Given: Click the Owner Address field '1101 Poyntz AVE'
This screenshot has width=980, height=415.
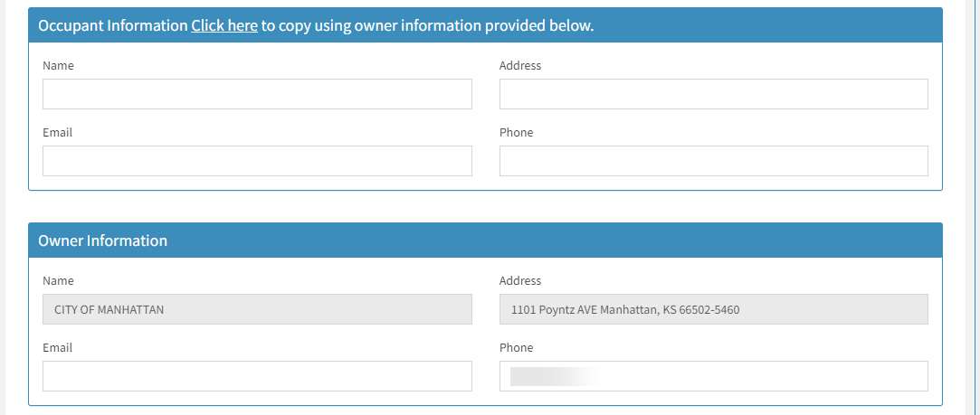Looking at the screenshot, I should coord(714,309).
